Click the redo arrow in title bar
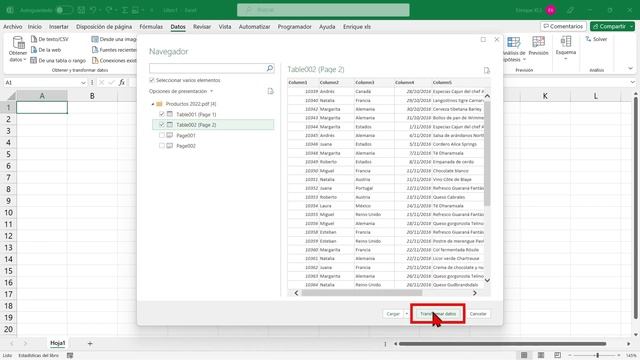 tap(109, 10)
